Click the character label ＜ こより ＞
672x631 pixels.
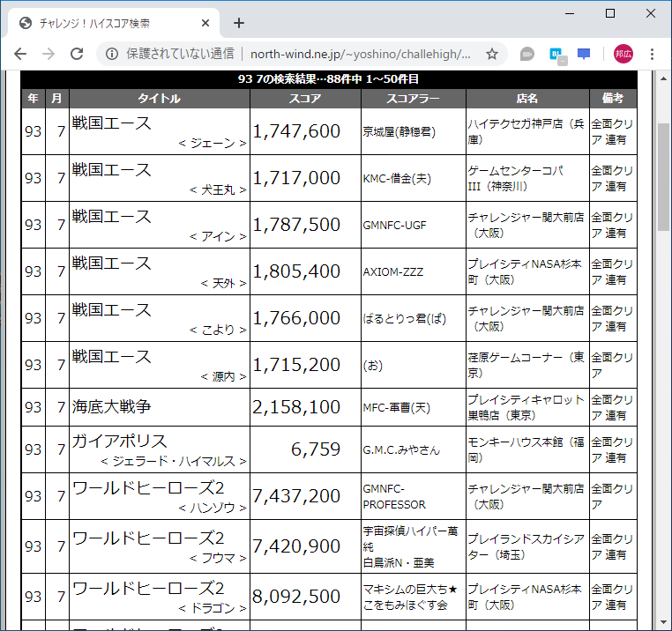(x=218, y=330)
